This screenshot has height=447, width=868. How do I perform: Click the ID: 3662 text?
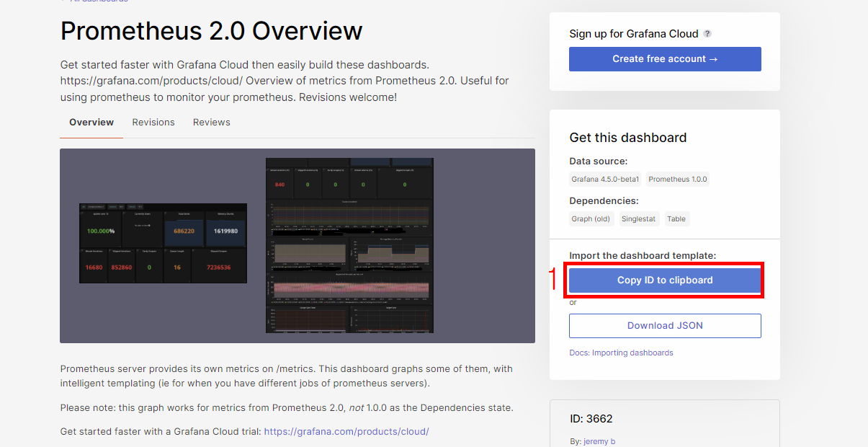pyautogui.click(x=591, y=419)
